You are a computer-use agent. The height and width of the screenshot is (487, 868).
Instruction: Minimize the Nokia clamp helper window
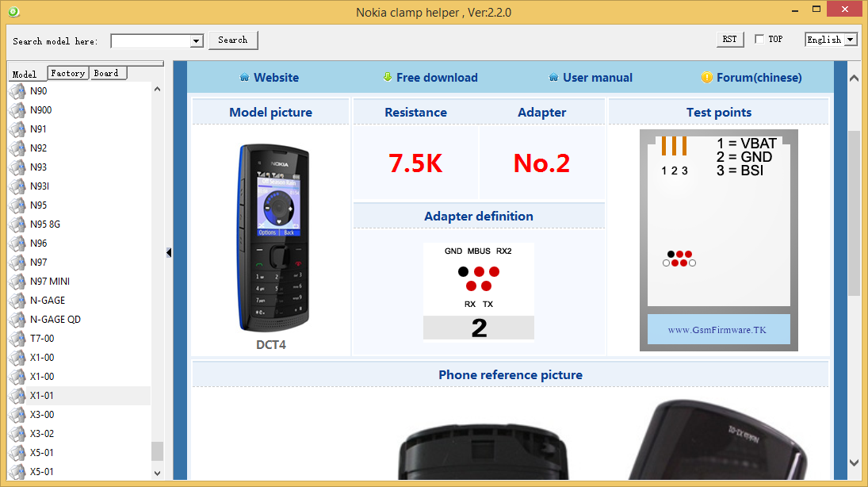point(796,10)
